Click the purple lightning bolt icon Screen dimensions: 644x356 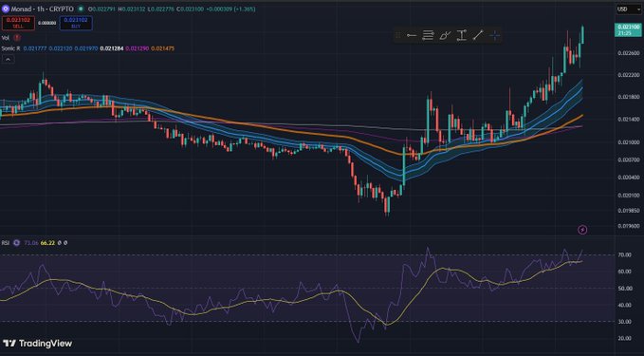(582, 230)
